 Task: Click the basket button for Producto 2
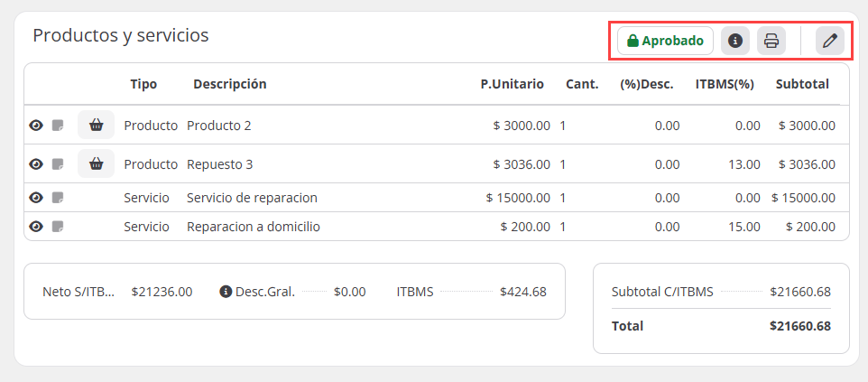point(96,125)
